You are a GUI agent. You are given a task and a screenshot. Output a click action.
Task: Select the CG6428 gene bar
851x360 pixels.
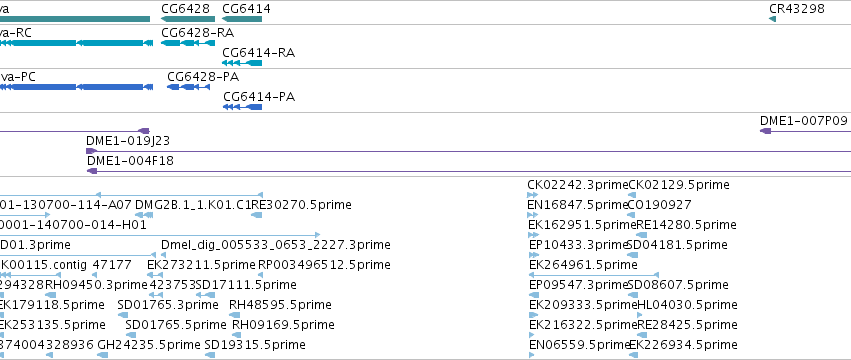point(188,19)
